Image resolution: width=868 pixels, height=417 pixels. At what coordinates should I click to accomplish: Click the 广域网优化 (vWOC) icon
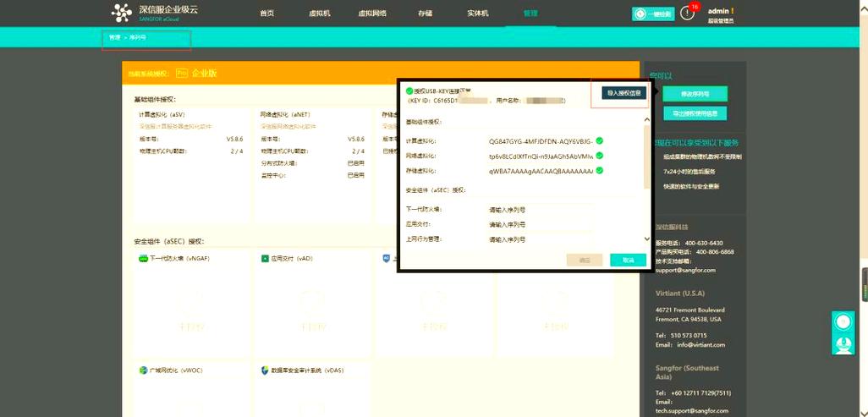143,370
